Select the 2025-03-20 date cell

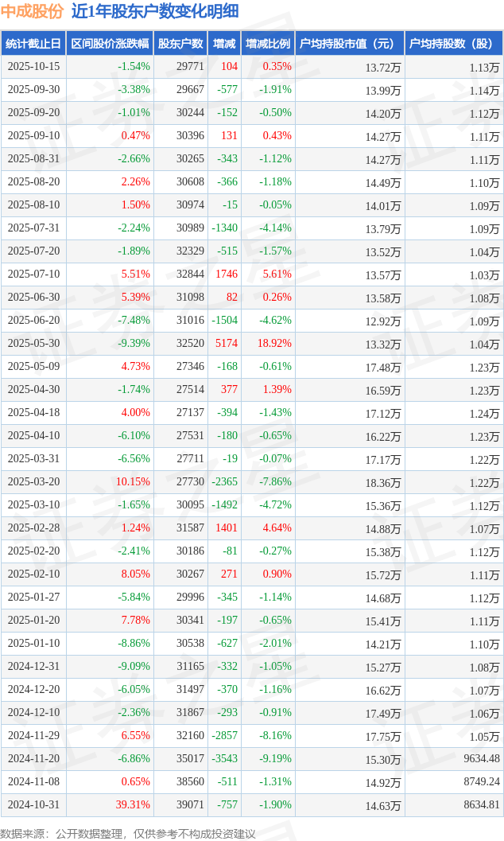pyautogui.click(x=33, y=482)
